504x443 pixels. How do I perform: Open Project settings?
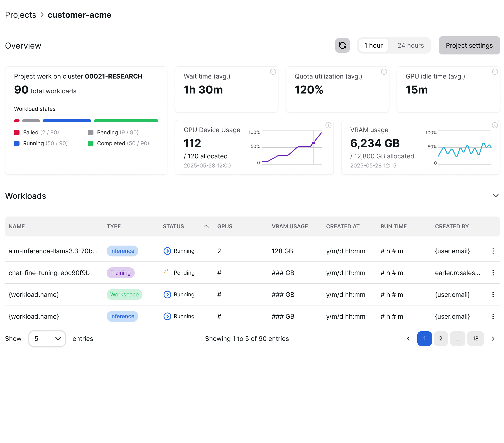[469, 45]
